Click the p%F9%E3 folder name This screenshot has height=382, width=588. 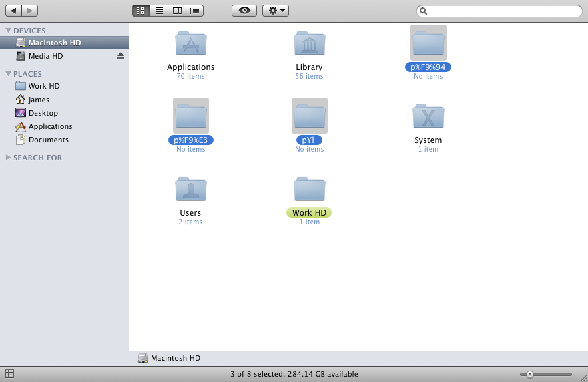[x=190, y=140]
